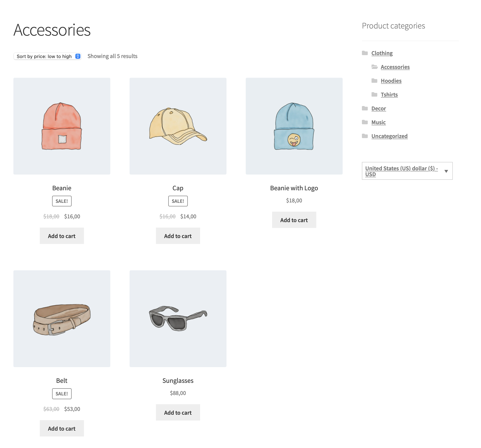The width and height of the screenshot is (481, 448).
Task: Click the currency dropdown arrow triangle
Action: coord(446,171)
